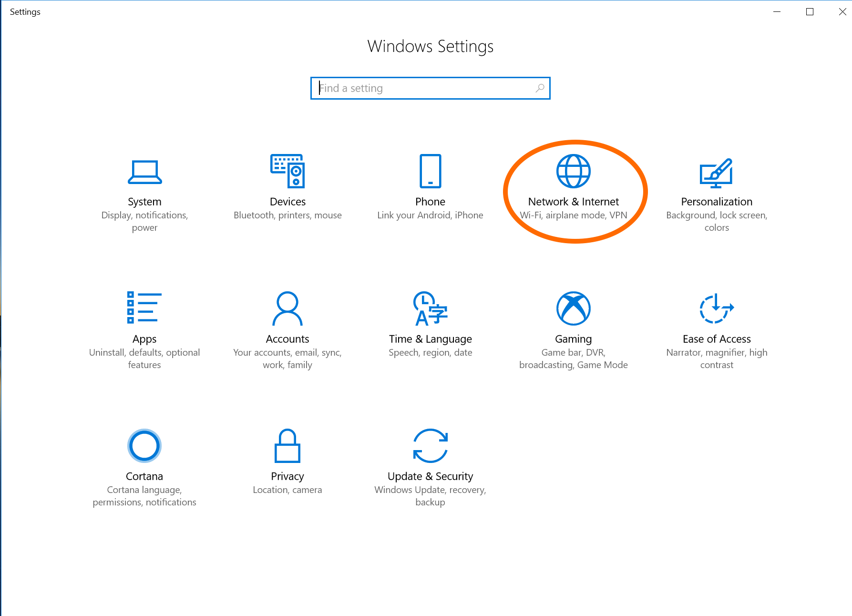Click "Speech, region, date" description
Image resolution: width=852 pixels, height=616 pixels.
[430, 352]
